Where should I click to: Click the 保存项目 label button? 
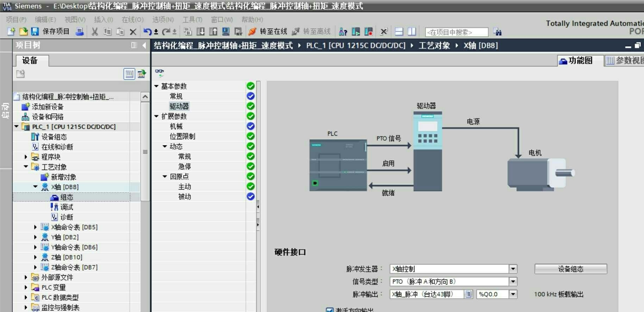56,32
